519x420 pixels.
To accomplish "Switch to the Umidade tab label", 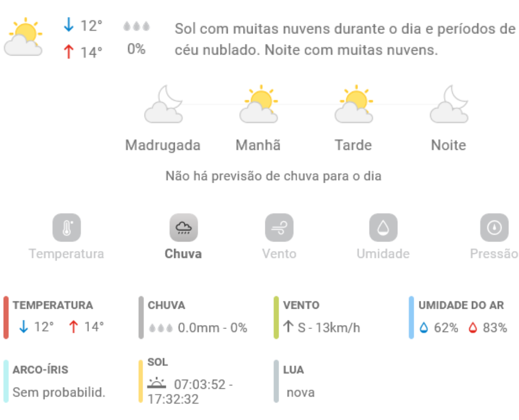I will pyautogui.click(x=383, y=254).
